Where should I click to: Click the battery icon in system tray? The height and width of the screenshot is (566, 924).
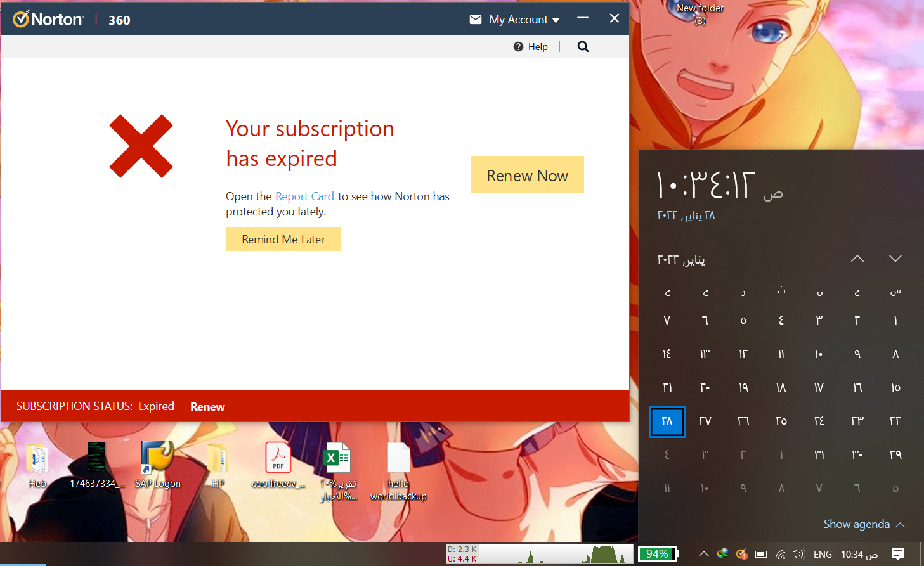click(761, 554)
